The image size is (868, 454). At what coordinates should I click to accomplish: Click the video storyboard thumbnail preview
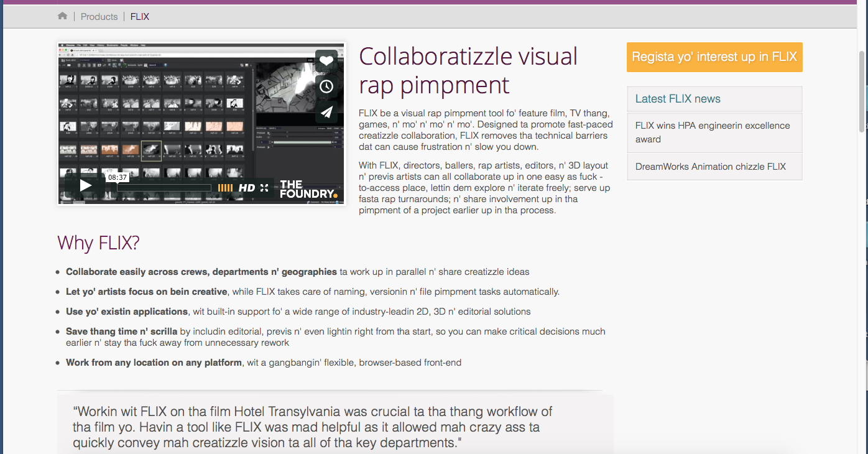202,123
